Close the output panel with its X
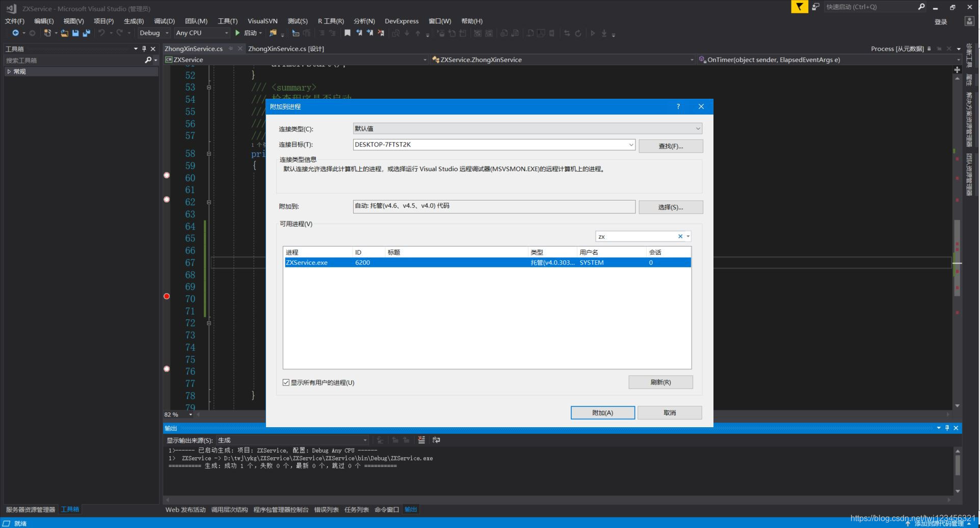Screen dimensions: 980x528 pos(956,428)
